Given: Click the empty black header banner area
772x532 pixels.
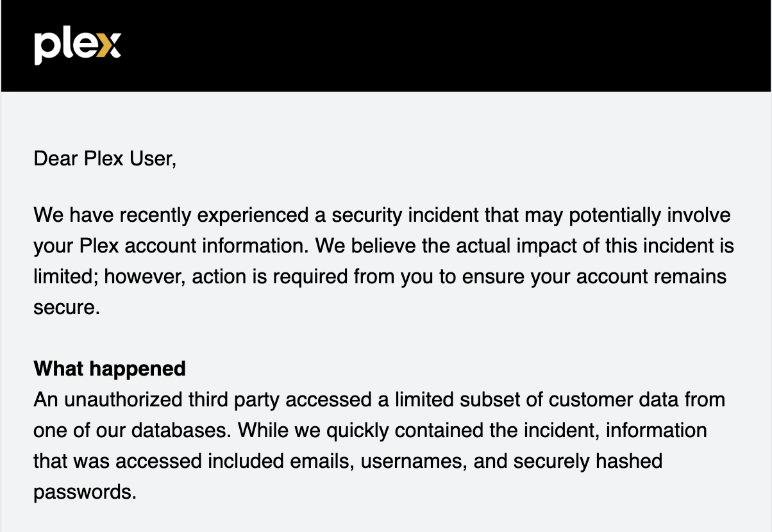Looking at the screenshot, I should coord(449,46).
